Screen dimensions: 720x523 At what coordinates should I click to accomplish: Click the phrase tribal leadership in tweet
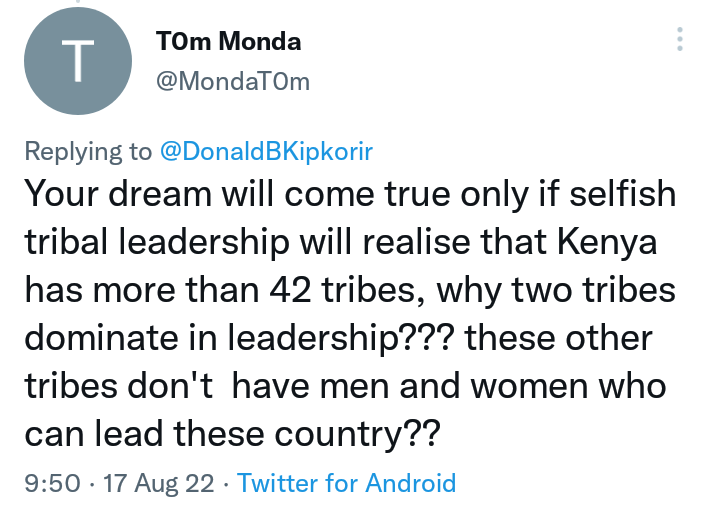(157, 242)
